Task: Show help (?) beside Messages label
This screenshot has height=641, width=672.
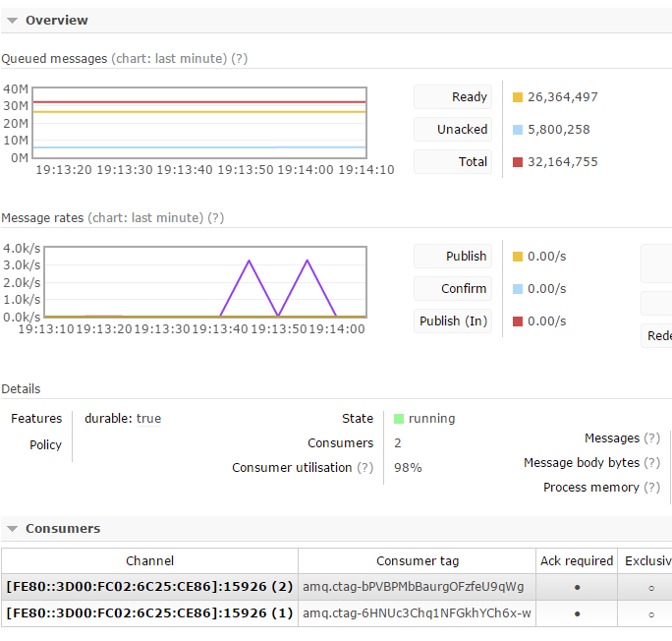Action: click(x=651, y=438)
